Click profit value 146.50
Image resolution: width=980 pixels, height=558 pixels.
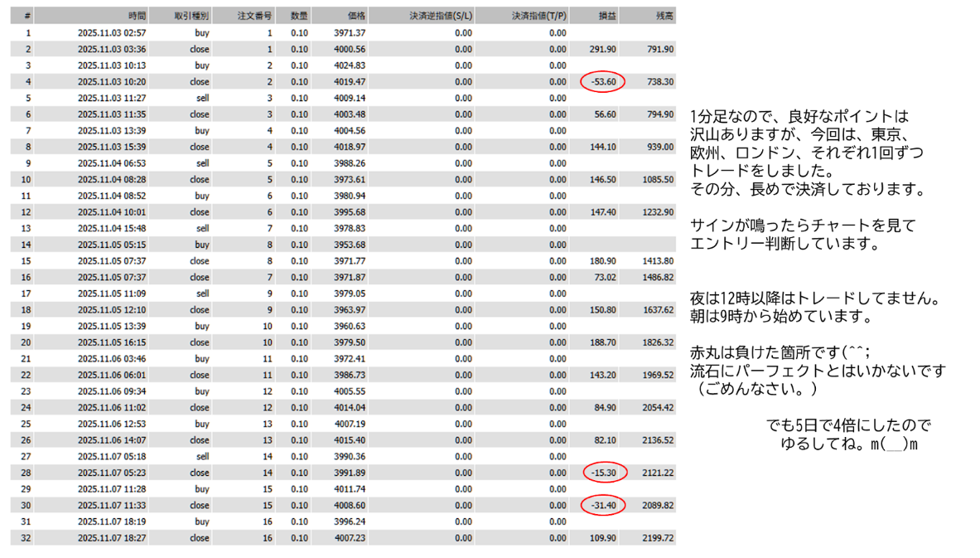coord(603,179)
